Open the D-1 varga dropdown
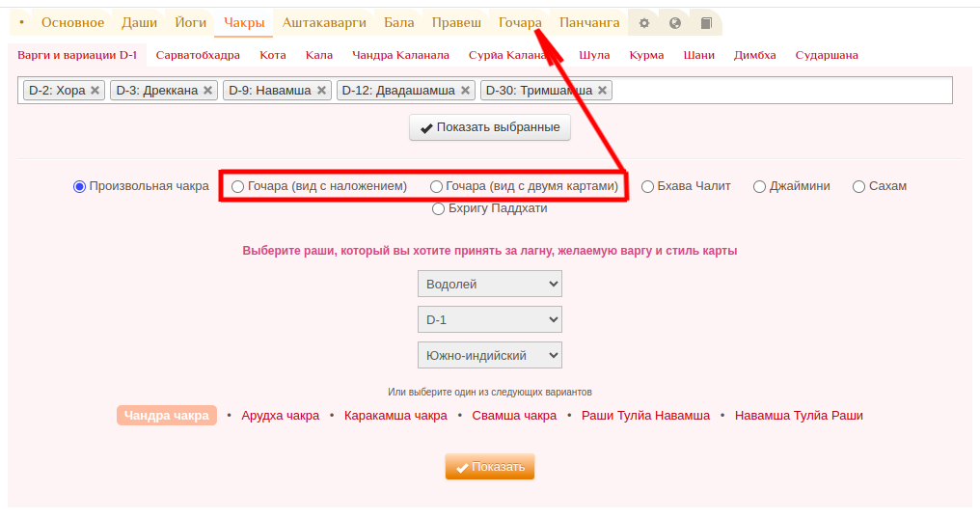This screenshot has width=980, height=518. coord(490,319)
